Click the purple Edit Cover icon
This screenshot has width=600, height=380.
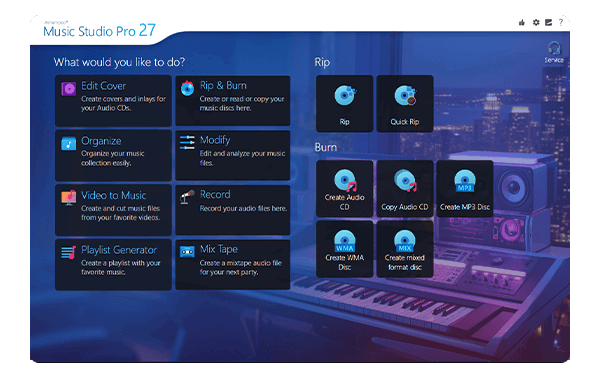click(x=69, y=89)
